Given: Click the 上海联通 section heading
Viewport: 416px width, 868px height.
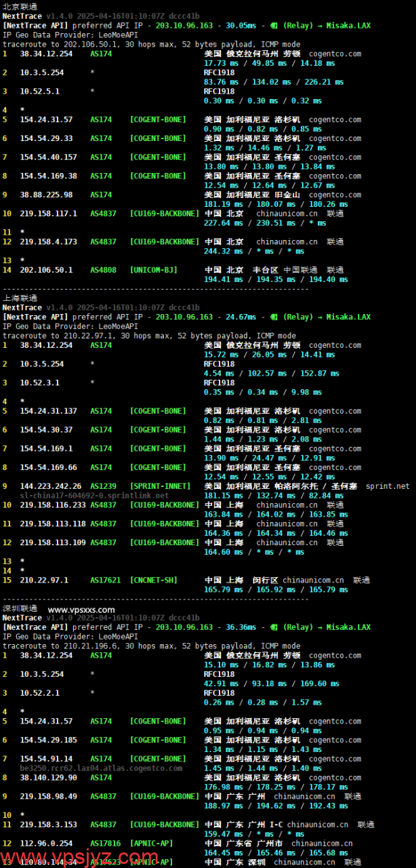Looking at the screenshot, I should [x=20, y=298].
